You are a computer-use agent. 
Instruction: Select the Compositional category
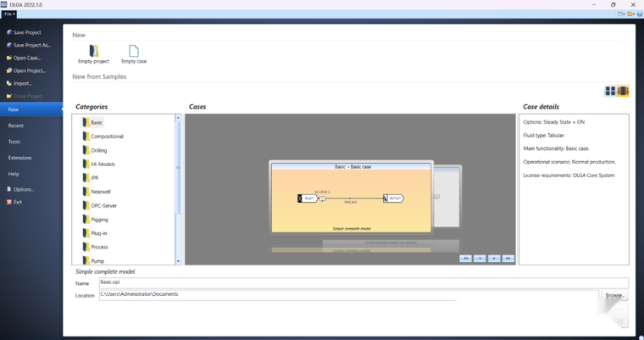coord(103,136)
